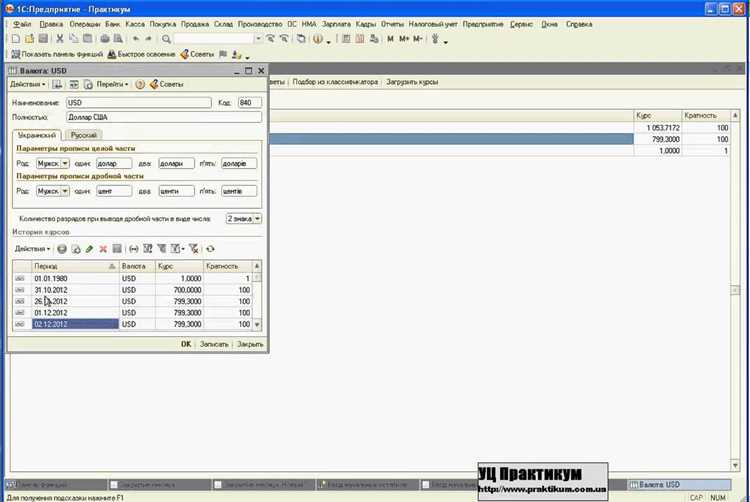Click the add record icon in История курсов toolbar
This screenshot has height=502, width=750.
point(62,249)
